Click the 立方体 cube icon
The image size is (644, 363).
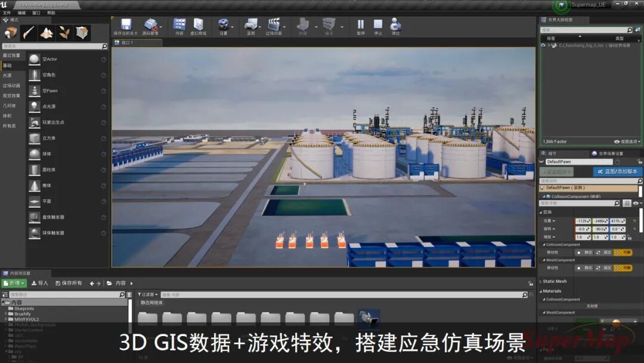tap(35, 138)
